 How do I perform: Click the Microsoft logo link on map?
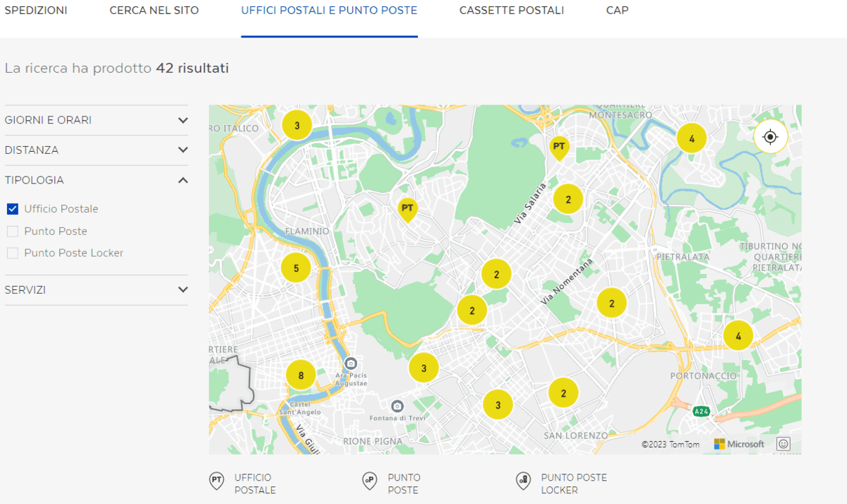click(x=739, y=444)
